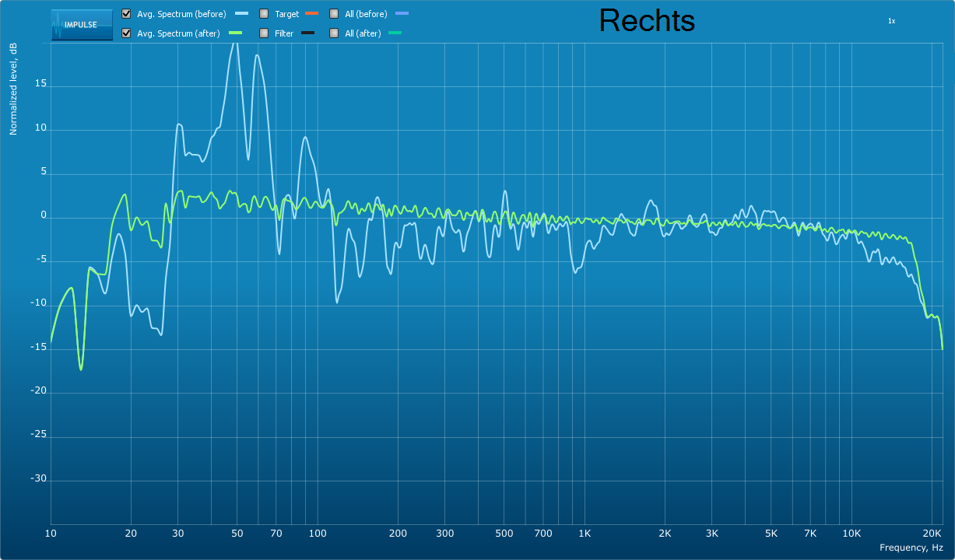Click the orange Target legend swatch

pyautogui.click(x=312, y=14)
